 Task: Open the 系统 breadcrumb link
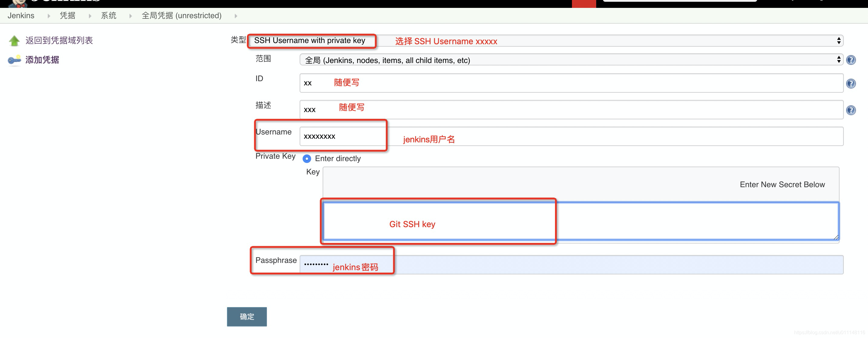[108, 15]
